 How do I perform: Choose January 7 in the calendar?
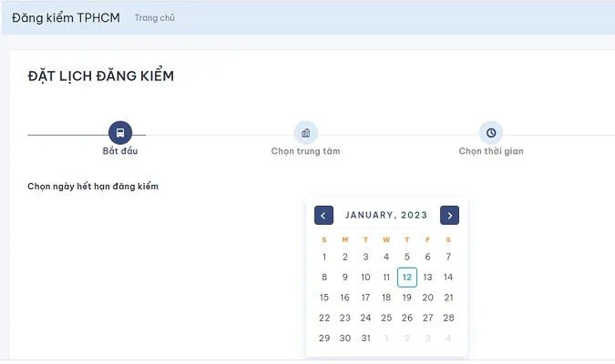[x=448, y=257]
